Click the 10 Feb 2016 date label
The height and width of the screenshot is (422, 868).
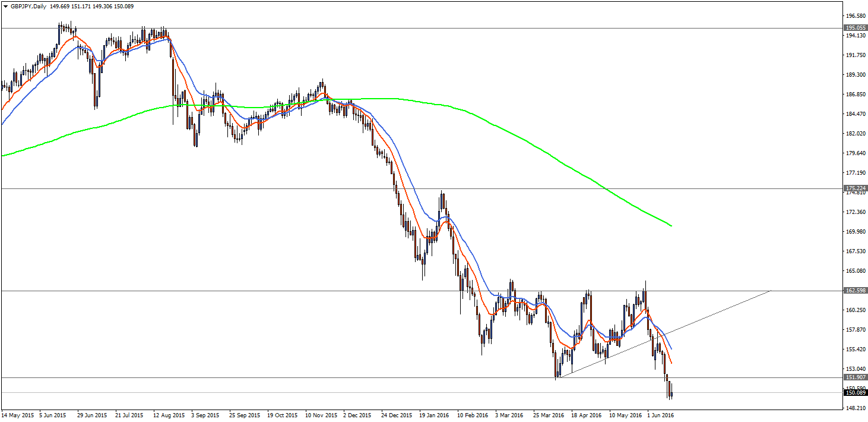[473, 415]
